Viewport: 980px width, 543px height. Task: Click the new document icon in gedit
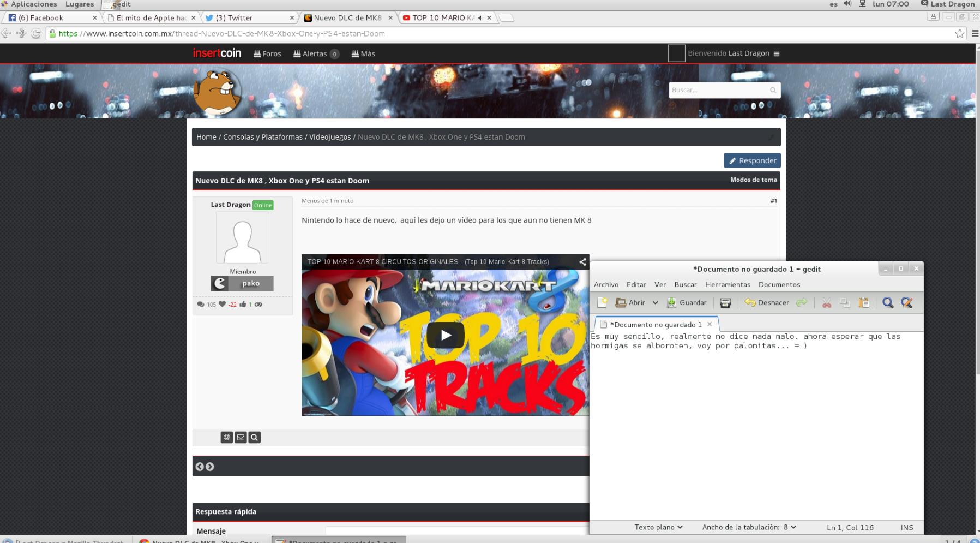tap(602, 303)
